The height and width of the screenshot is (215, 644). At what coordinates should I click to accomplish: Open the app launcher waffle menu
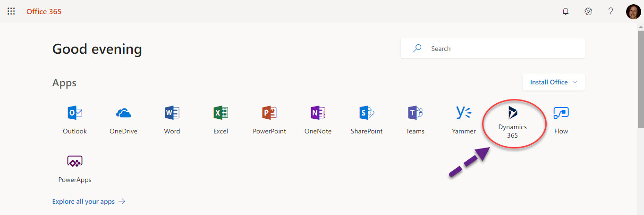tap(11, 11)
